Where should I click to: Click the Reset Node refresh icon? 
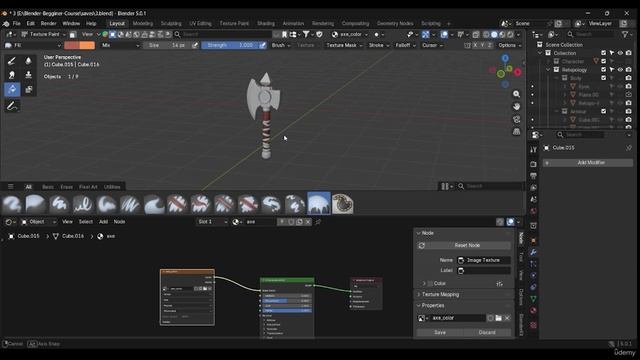pyautogui.click(x=422, y=245)
